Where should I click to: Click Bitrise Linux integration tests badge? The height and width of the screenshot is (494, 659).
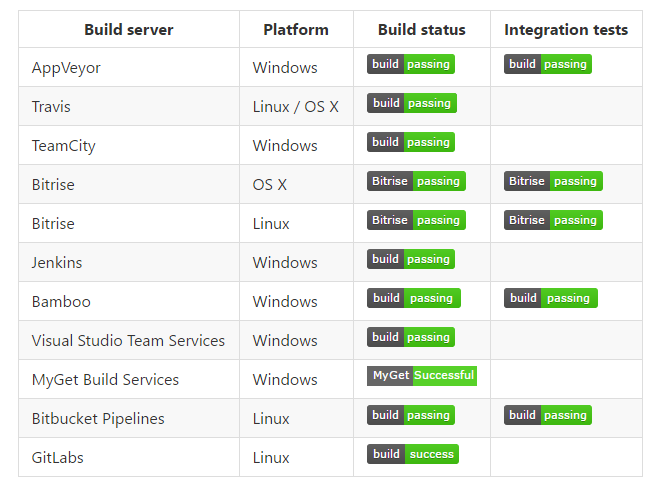pos(553,220)
